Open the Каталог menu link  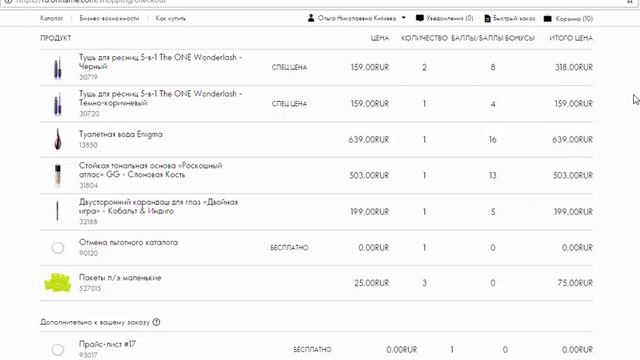(x=51, y=18)
